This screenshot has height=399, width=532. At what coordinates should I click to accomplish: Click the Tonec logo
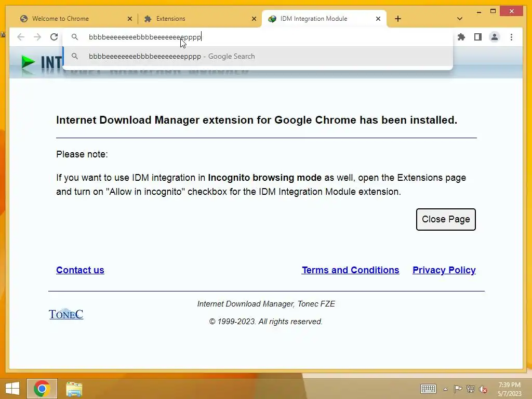click(66, 314)
